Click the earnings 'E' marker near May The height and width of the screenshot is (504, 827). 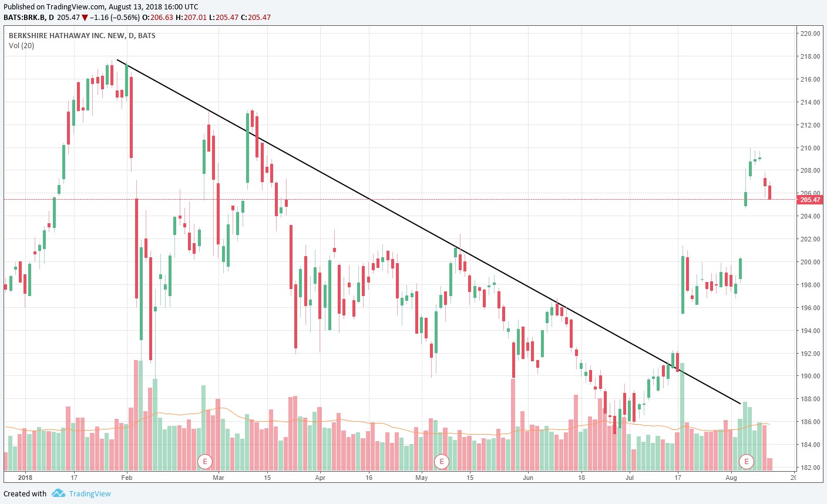442,461
